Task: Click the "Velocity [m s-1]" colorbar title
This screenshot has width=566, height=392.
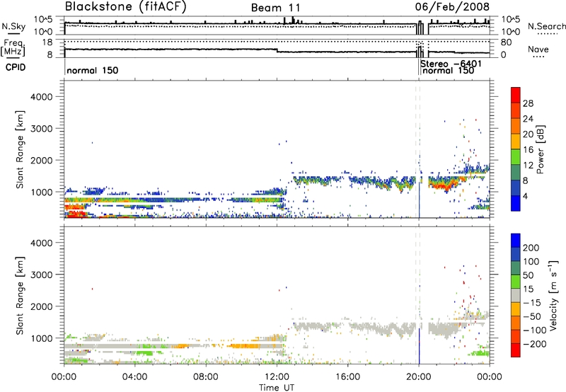Action: pyautogui.click(x=554, y=295)
